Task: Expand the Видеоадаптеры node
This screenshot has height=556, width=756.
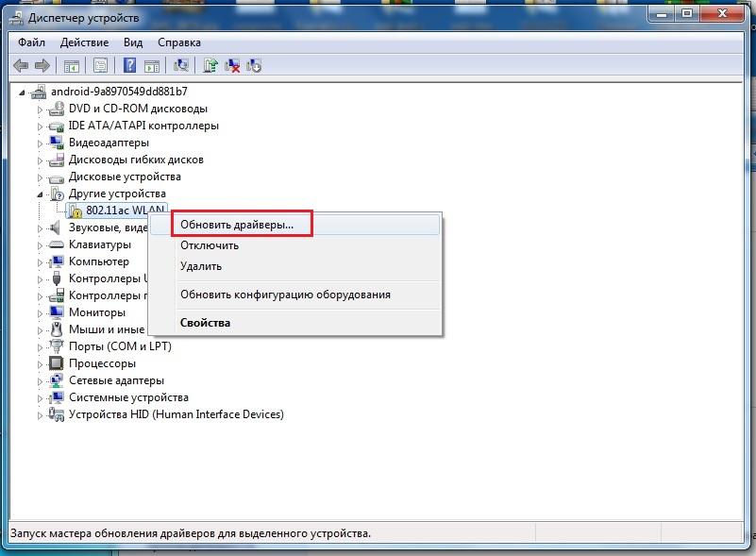Action: (x=40, y=143)
